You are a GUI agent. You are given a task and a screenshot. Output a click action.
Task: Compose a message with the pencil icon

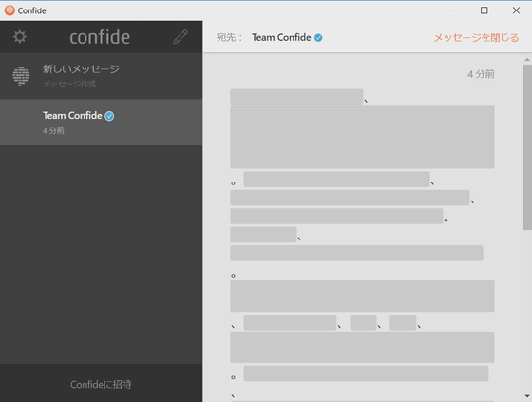point(180,37)
